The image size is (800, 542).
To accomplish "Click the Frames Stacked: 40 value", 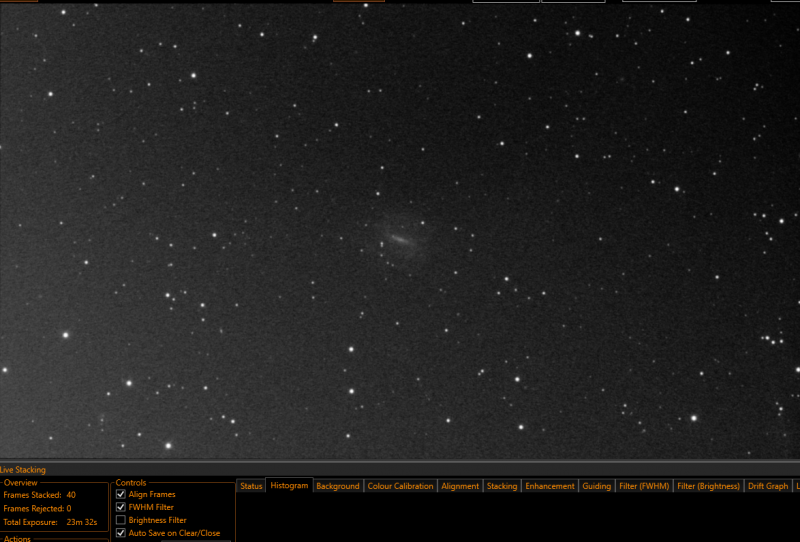I will (71, 495).
